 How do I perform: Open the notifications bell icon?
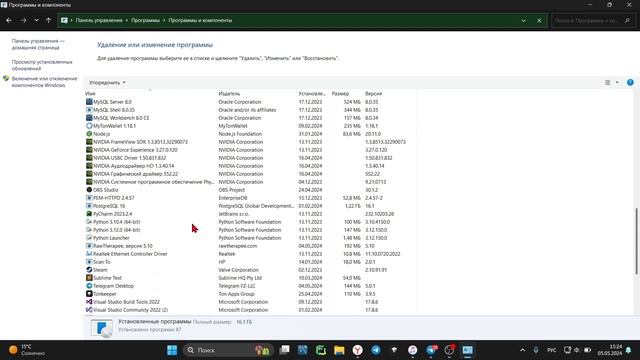coord(629,350)
